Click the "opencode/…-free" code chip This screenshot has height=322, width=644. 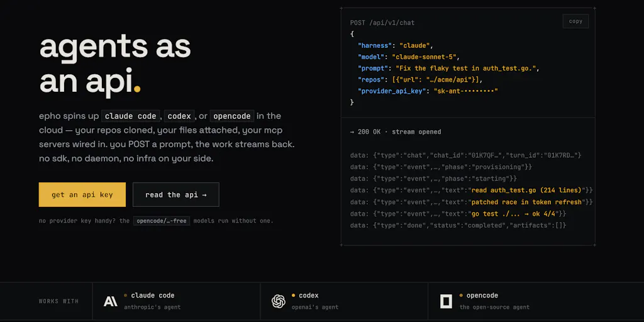click(x=162, y=221)
